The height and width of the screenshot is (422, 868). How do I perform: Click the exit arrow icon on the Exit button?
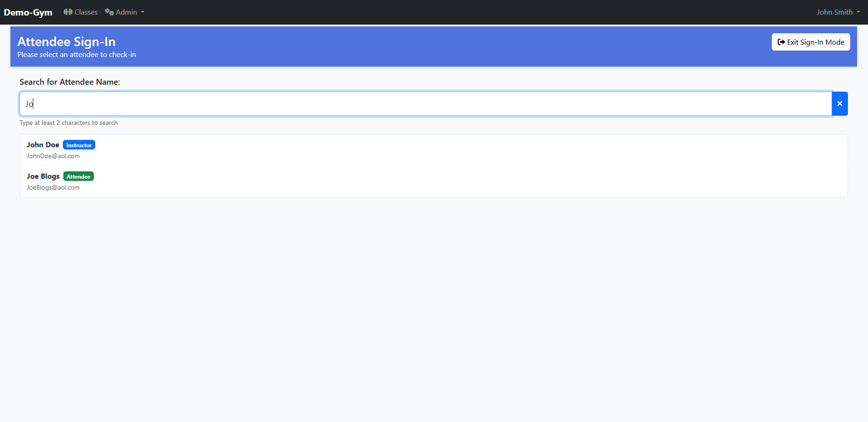click(781, 42)
